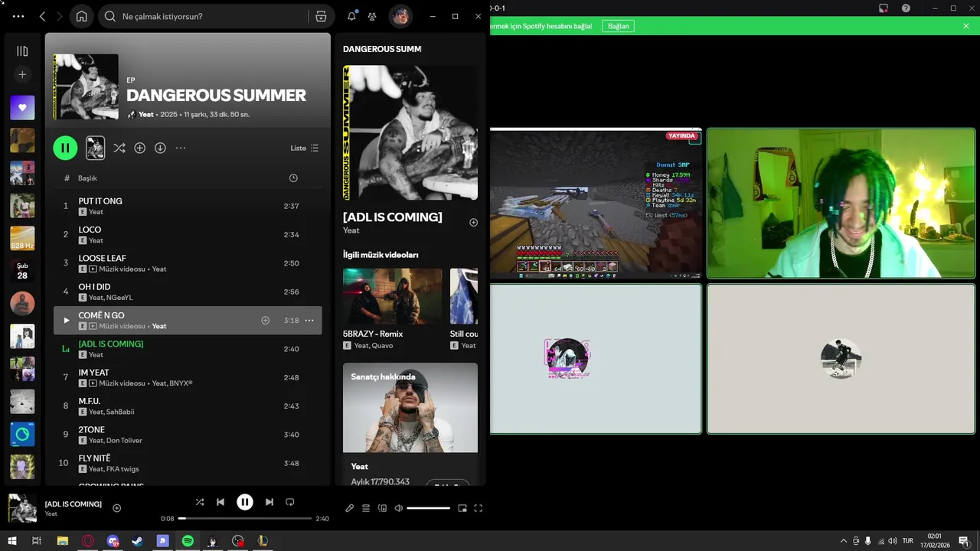Toggle shuffle in the bottom player bar
The height and width of the screenshot is (551, 980).
[200, 502]
